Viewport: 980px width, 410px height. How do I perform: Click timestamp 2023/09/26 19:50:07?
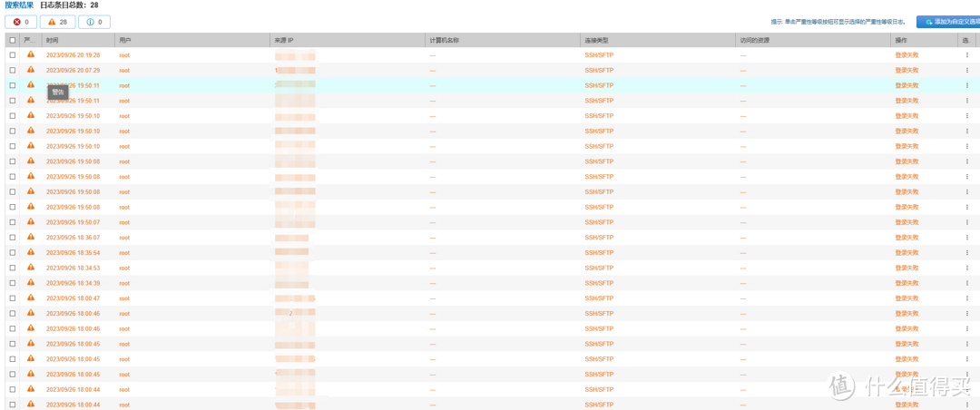73,222
